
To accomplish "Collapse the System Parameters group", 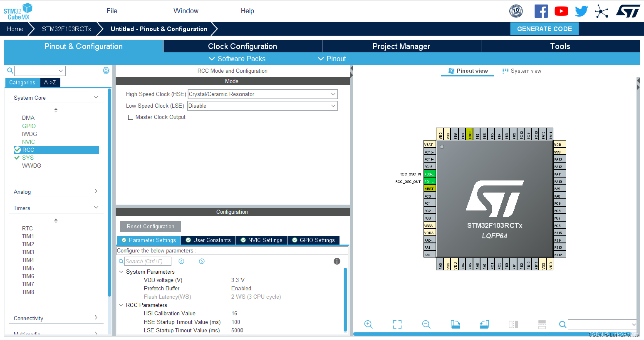I will [121, 272].
